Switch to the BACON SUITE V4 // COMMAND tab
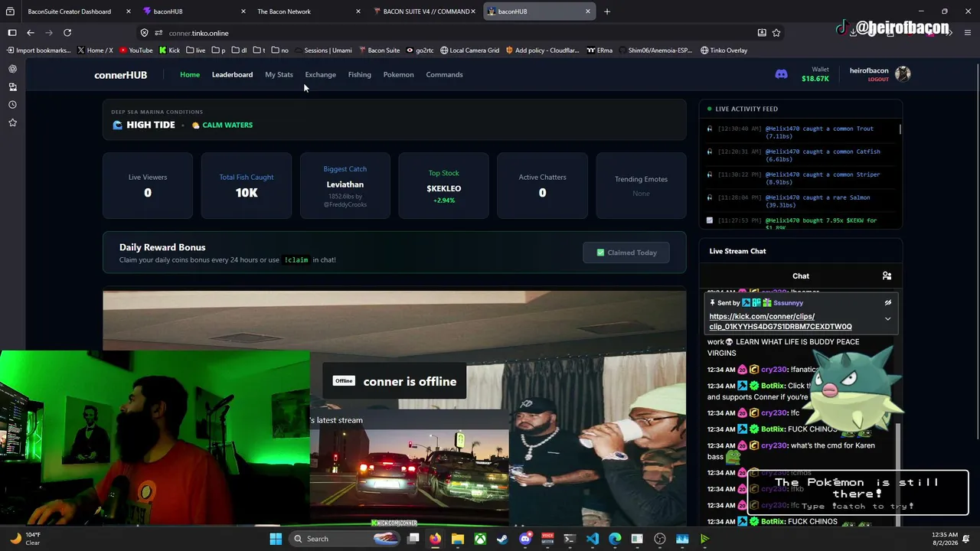This screenshot has width=980, height=551. [425, 11]
